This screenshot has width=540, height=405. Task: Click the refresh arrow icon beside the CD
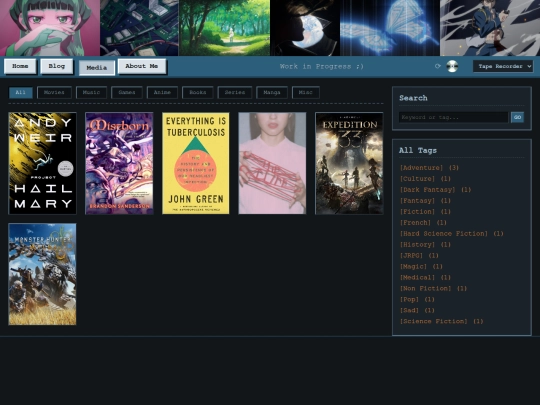438,66
